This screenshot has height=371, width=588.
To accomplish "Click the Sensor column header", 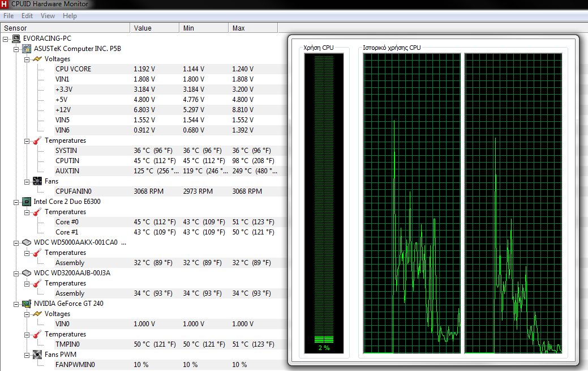I will tap(65, 28).
